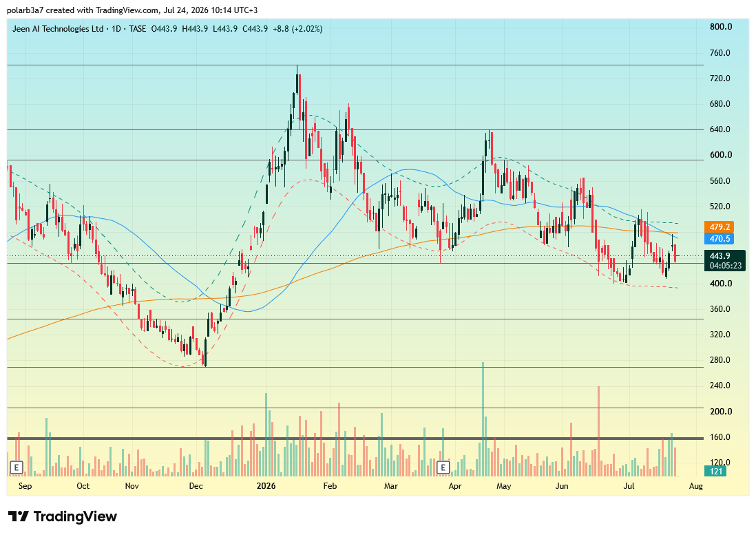This screenshot has height=537, width=756.
Task: Click the Oct date axis label
Action: [83, 486]
